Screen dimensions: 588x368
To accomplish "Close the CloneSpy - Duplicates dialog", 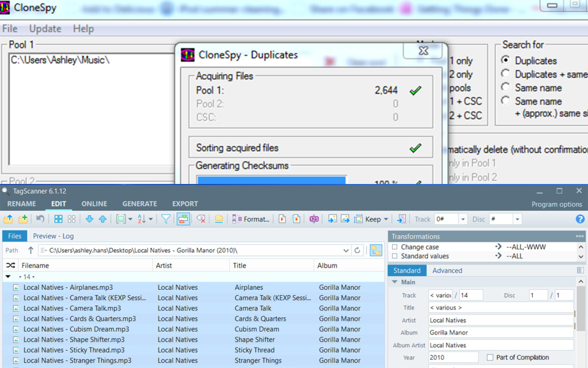I will pos(424,51).
